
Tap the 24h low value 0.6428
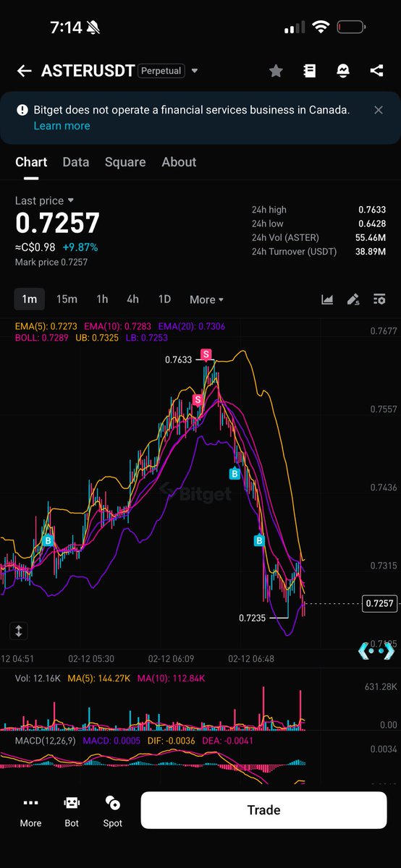click(x=372, y=224)
